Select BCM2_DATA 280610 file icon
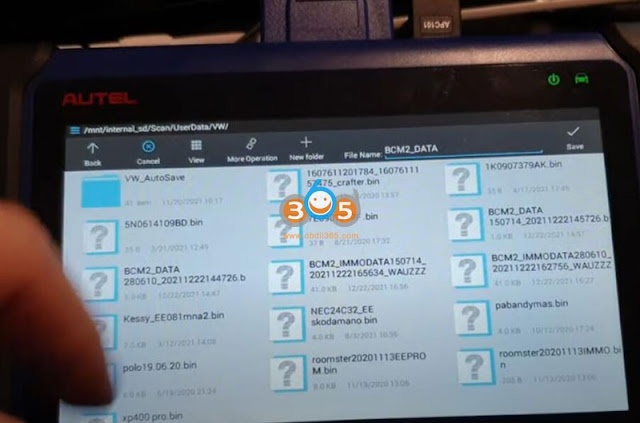Viewport: 640px width, 423px height. click(100, 283)
